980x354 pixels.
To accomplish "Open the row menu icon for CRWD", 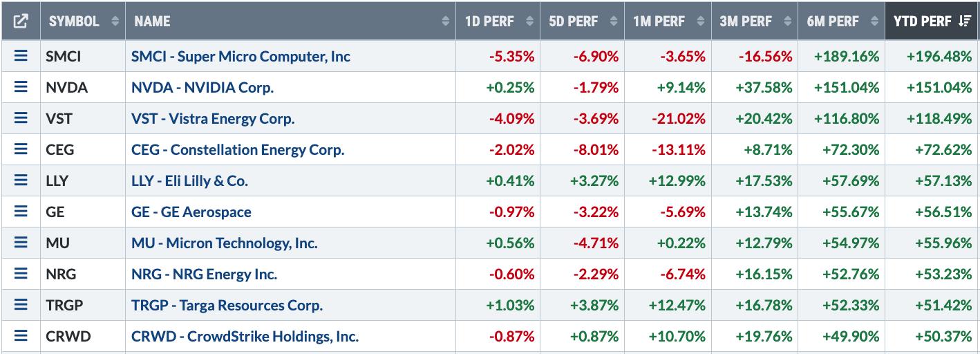I will click(x=21, y=337).
